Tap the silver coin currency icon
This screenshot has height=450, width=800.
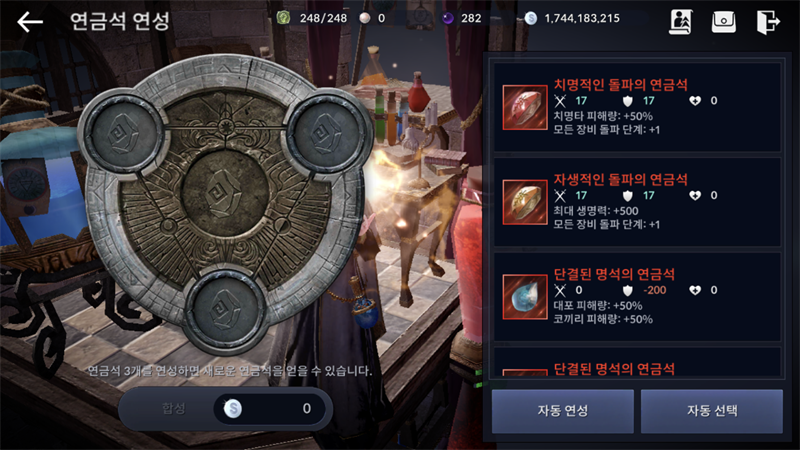531,18
